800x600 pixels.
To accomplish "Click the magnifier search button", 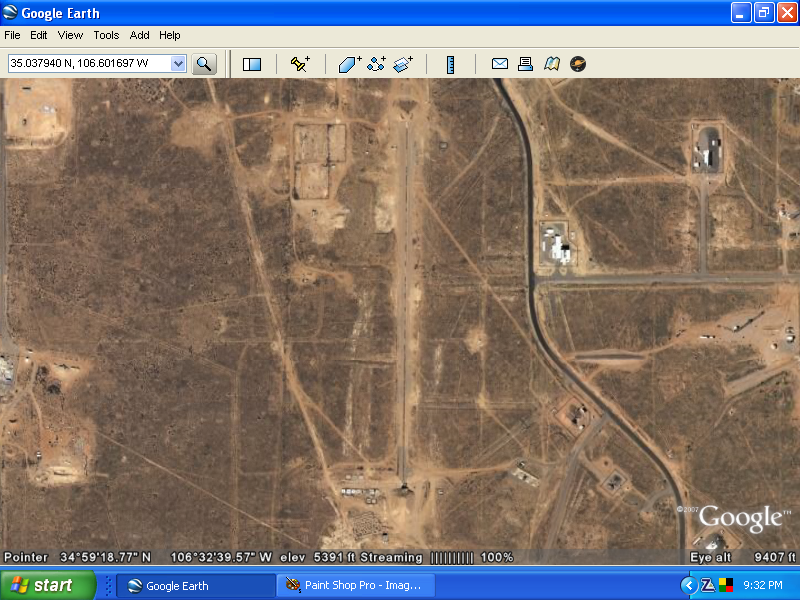I will coord(204,64).
